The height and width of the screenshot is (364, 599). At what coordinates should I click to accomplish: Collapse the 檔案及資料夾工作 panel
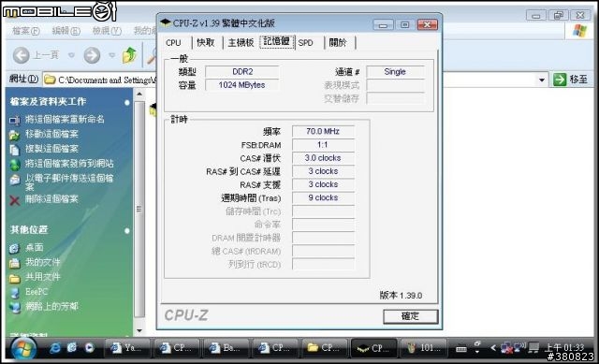point(127,102)
